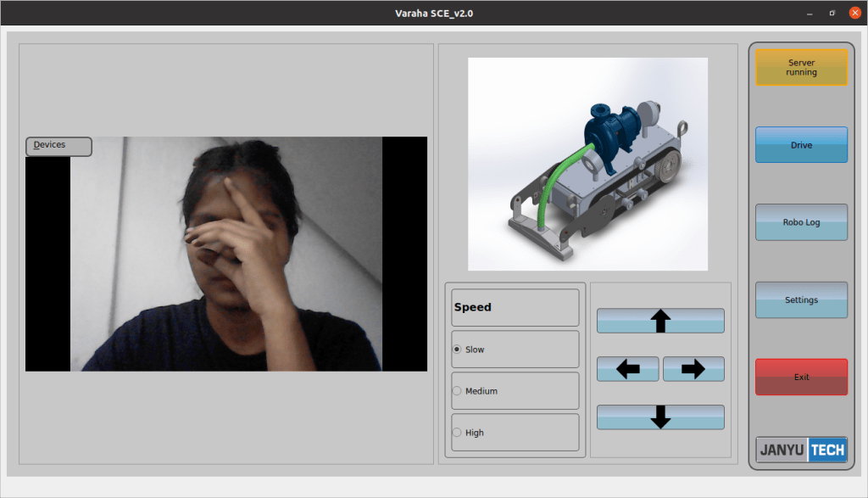Select the Slow speed option

tap(458, 350)
